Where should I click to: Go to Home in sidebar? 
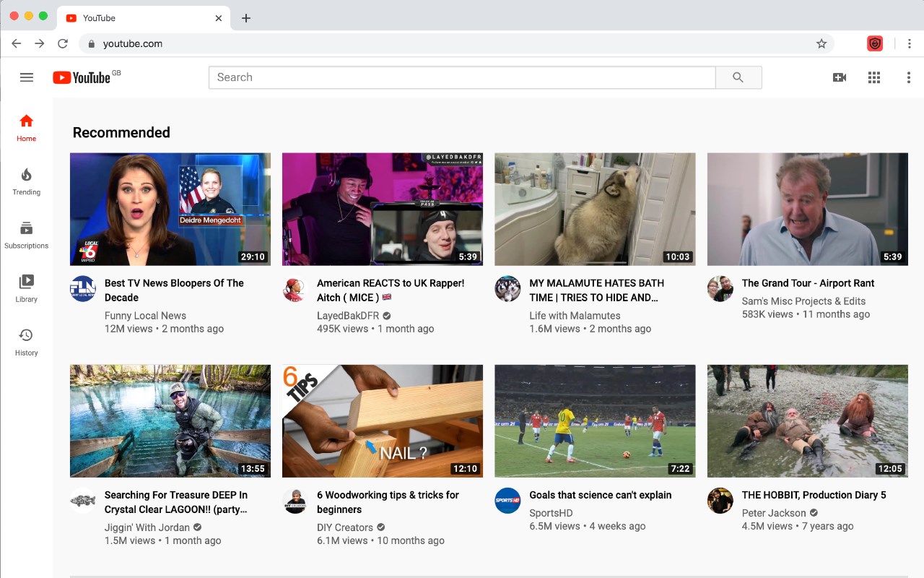click(x=27, y=128)
